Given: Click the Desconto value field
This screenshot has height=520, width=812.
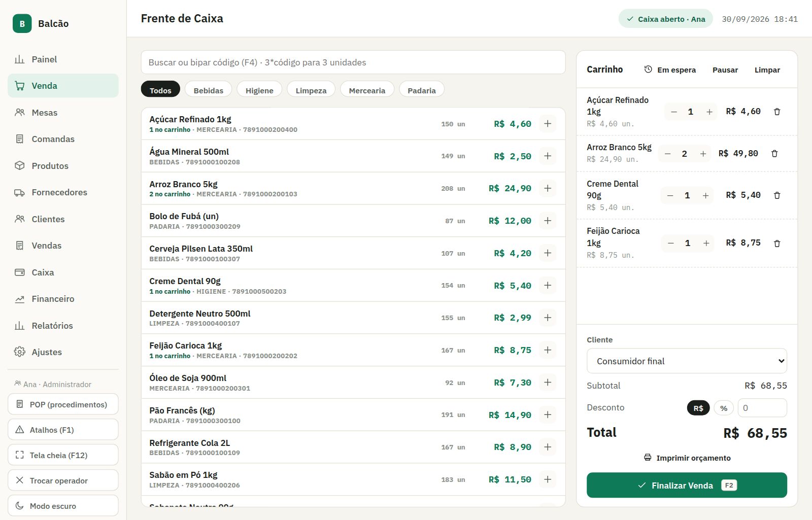Looking at the screenshot, I should point(762,408).
